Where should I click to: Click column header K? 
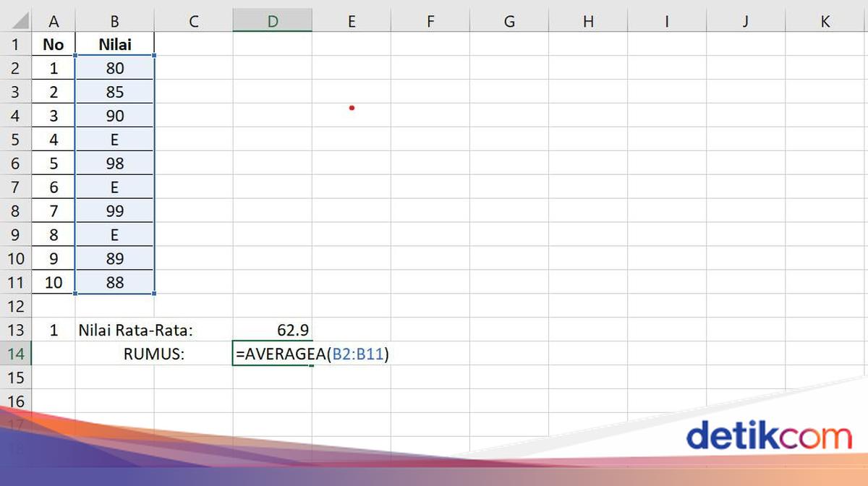[x=824, y=21]
